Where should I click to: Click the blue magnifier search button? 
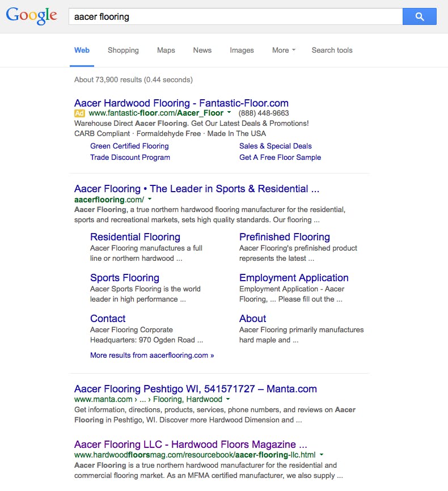[x=420, y=16]
